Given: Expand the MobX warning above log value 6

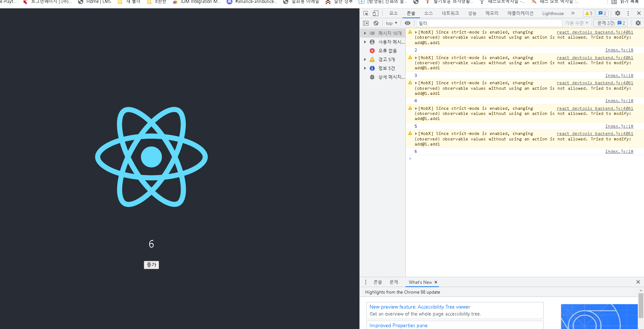Looking at the screenshot, I should click(416, 134).
